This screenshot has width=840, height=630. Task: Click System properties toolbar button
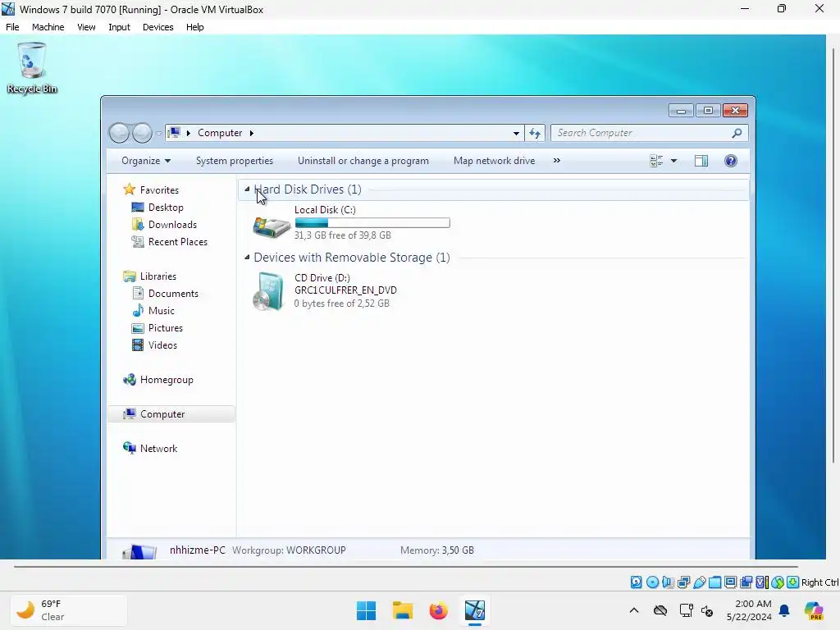tap(234, 161)
